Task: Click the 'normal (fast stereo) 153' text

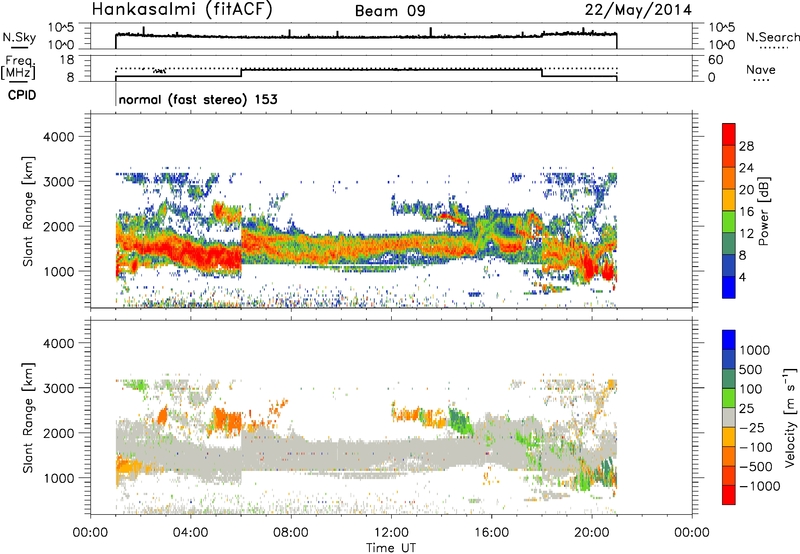Action: click(198, 99)
